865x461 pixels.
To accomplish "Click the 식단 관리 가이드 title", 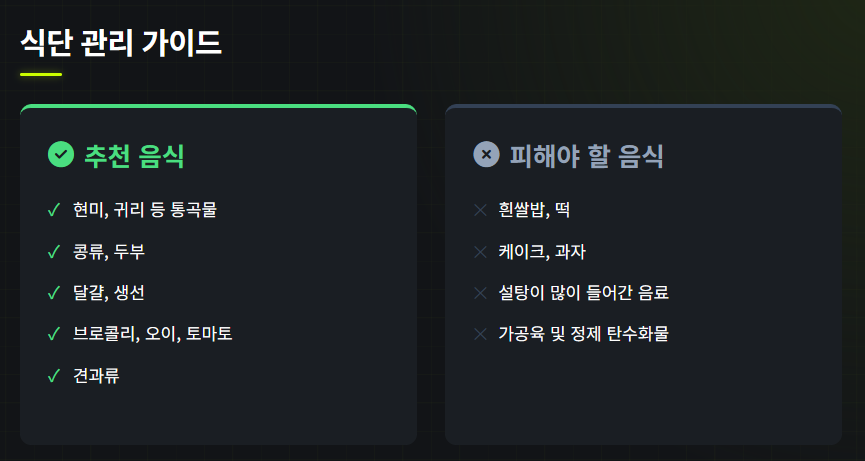I will [121, 42].
